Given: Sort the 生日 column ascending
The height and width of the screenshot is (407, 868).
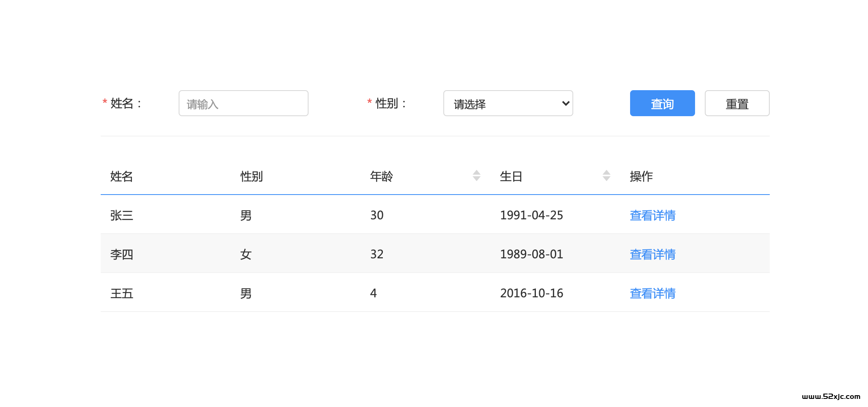Looking at the screenshot, I should pos(607,172).
